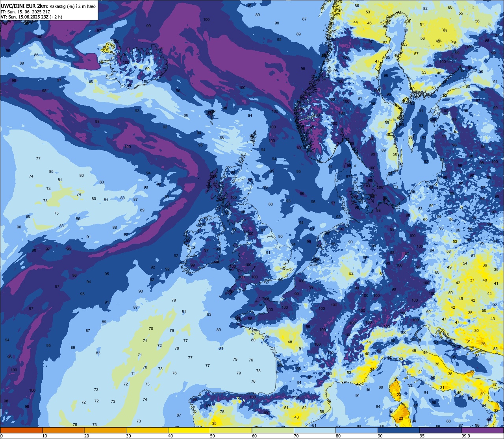The height and width of the screenshot is (439, 504).
Task: Click the 'IT: Sun. 15. 06. 2025 21Z' line
Action: pos(24,11)
